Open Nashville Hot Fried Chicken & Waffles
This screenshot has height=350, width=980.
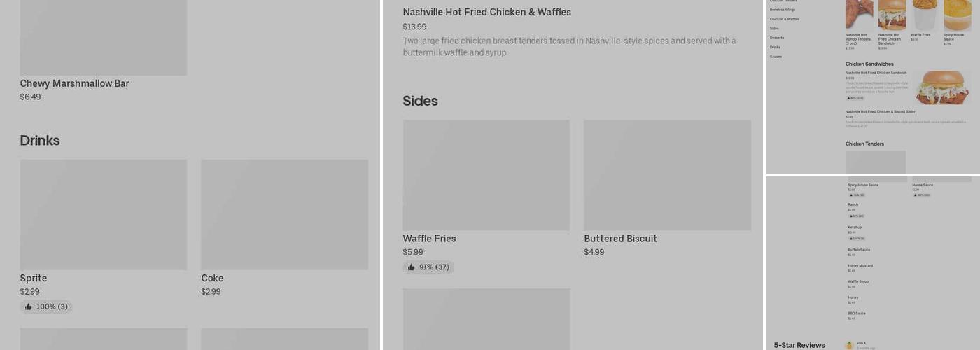click(486, 13)
